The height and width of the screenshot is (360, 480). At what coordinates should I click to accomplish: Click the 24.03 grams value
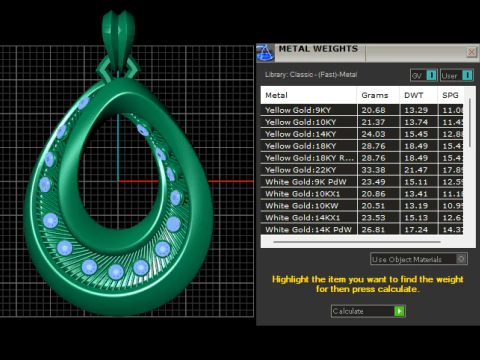373,134
